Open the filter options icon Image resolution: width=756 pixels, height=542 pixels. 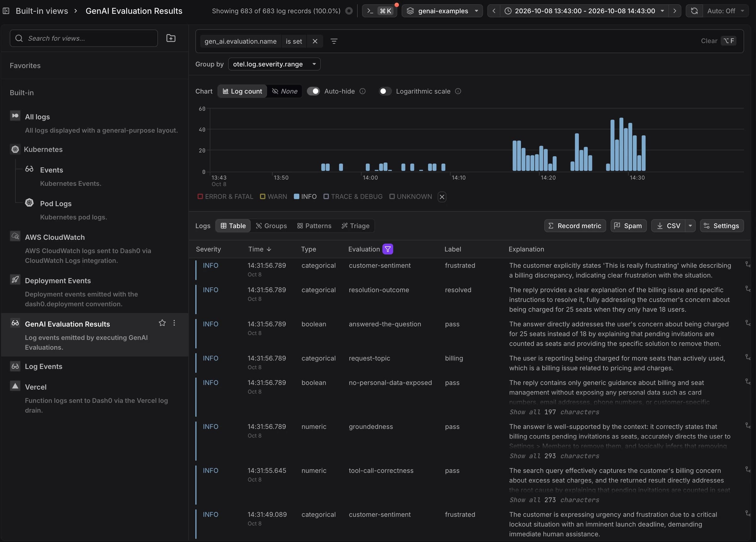[x=334, y=41]
